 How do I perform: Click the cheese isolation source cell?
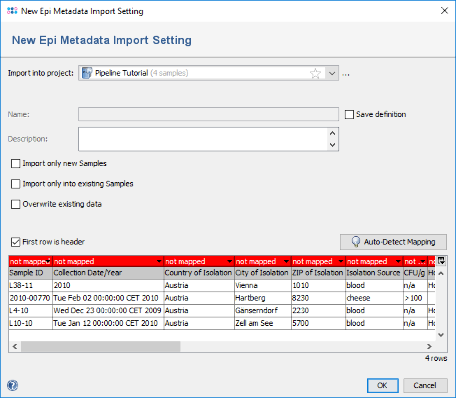click(374, 298)
